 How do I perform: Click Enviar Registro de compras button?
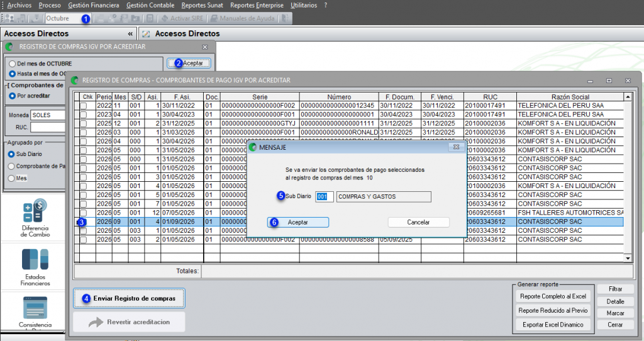[x=129, y=298]
